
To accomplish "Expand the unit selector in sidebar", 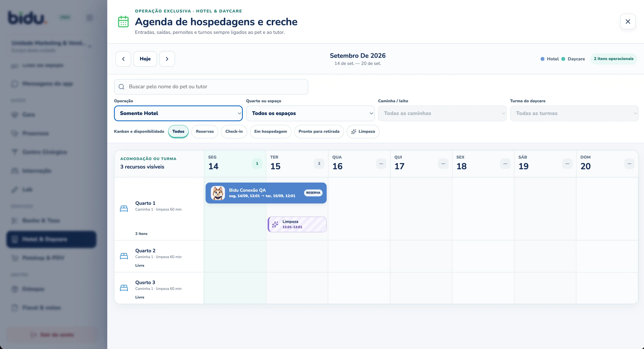I will click(x=51, y=46).
